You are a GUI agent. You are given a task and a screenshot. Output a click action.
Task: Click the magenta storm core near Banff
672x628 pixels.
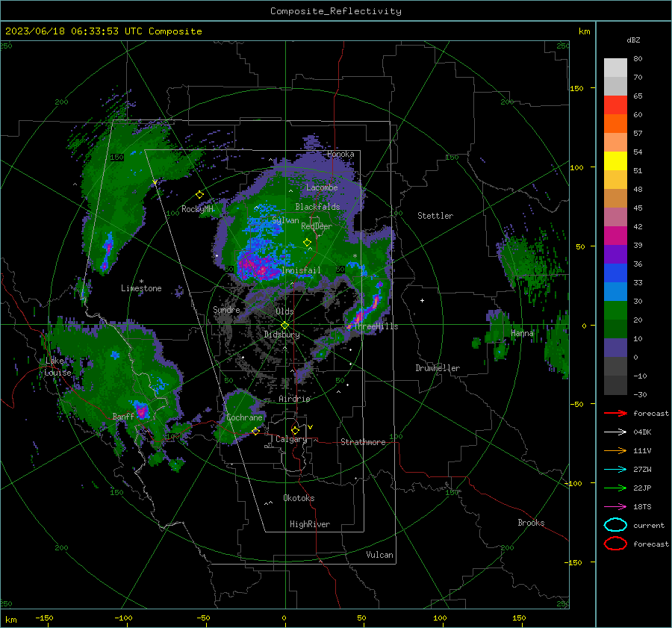[x=141, y=411]
